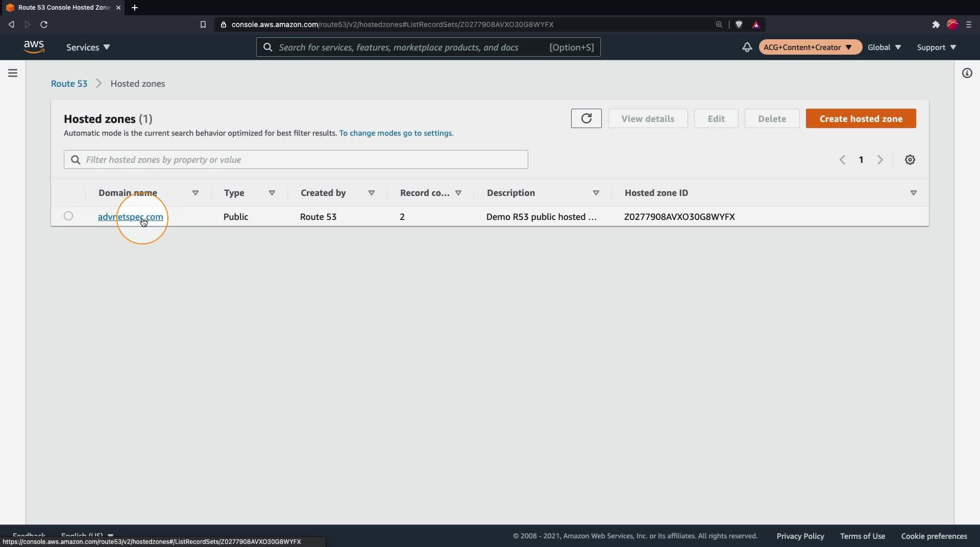The image size is (980, 547).
Task: Click the zoom magnifier in address bar
Action: pyautogui.click(x=719, y=24)
